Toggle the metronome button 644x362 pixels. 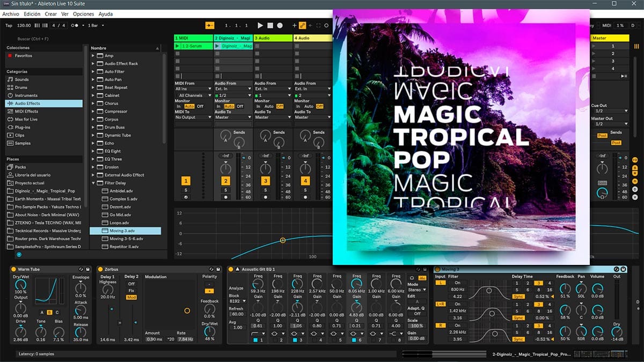click(x=76, y=25)
